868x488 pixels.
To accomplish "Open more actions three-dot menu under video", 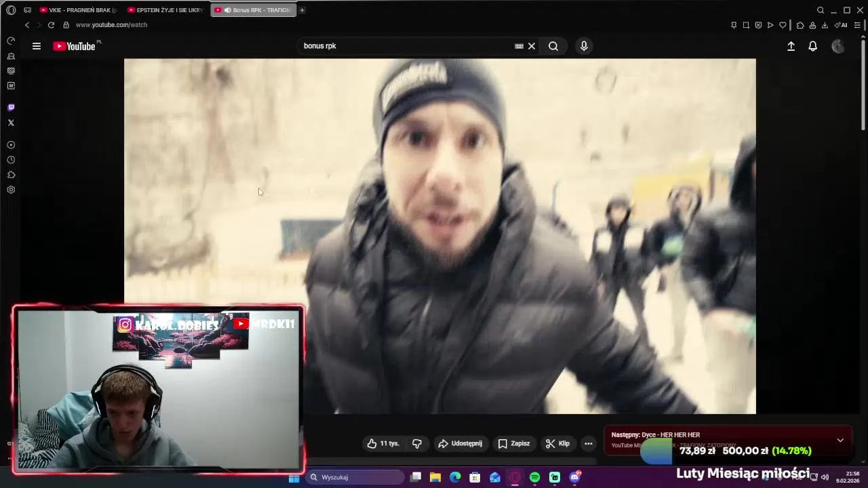I will (x=589, y=443).
